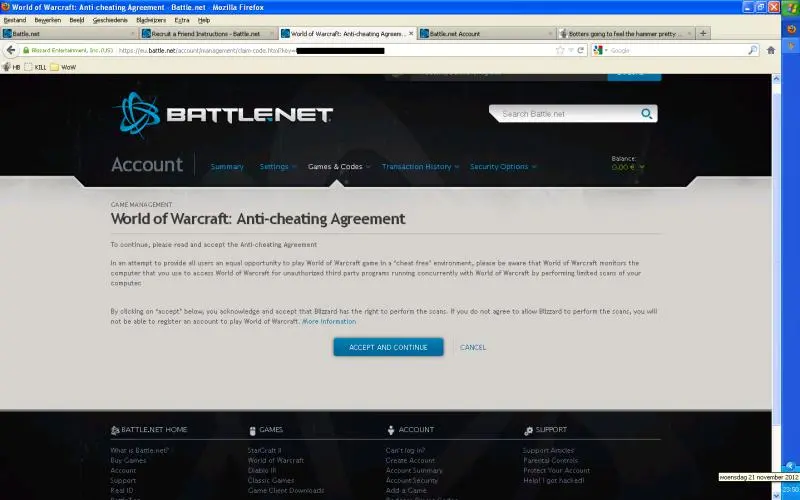Close the Anti-cheating Agreement tab
Image resolution: width=800 pixels, height=500 pixels.
point(411,33)
